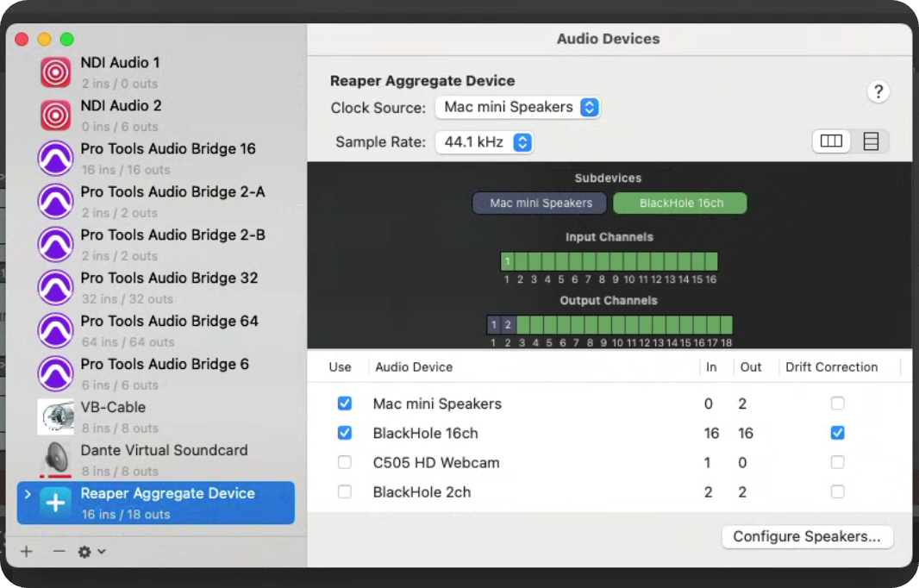Click the Out column header

pyautogui.click(x=751, y=367)
